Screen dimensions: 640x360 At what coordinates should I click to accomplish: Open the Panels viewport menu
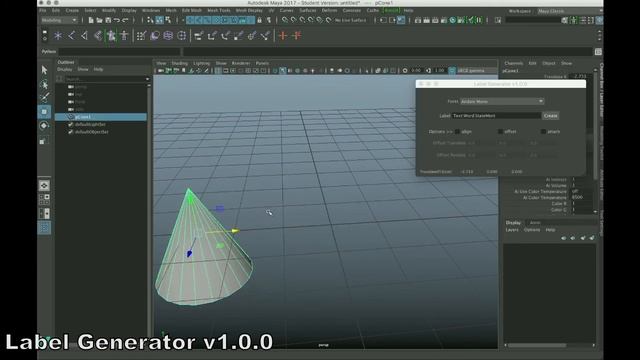[x=262, y=63]
